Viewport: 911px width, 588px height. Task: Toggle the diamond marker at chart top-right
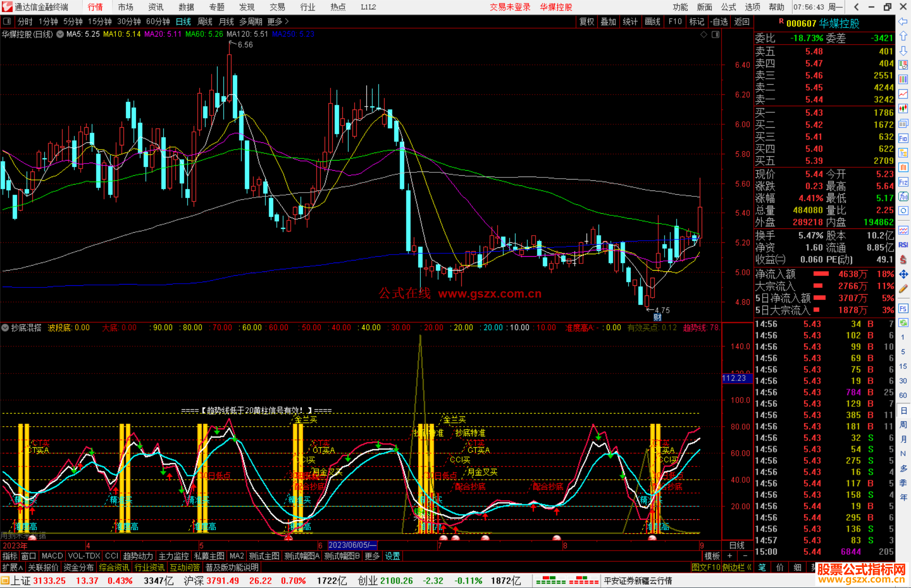pyautogui.click(x=703, y=35)
